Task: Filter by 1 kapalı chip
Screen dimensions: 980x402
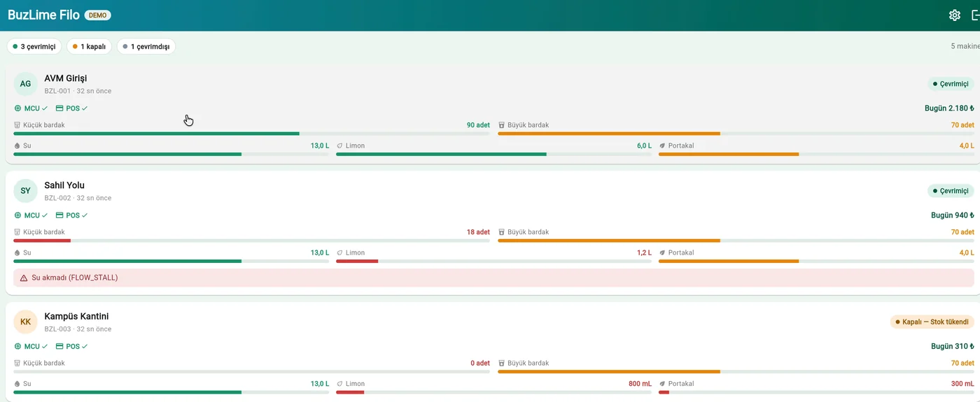Action: click(89, 47)
